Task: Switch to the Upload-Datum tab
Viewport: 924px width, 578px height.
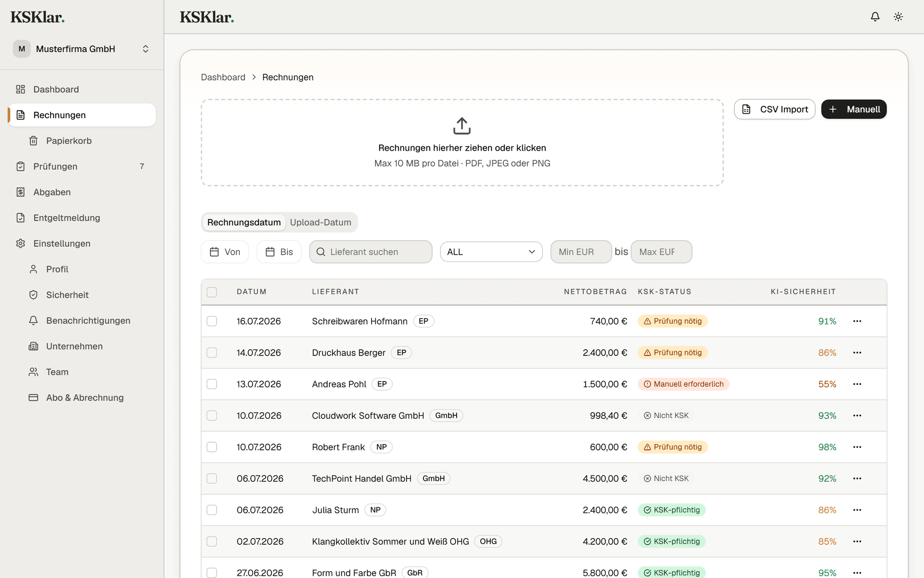Action: (321, 223)
